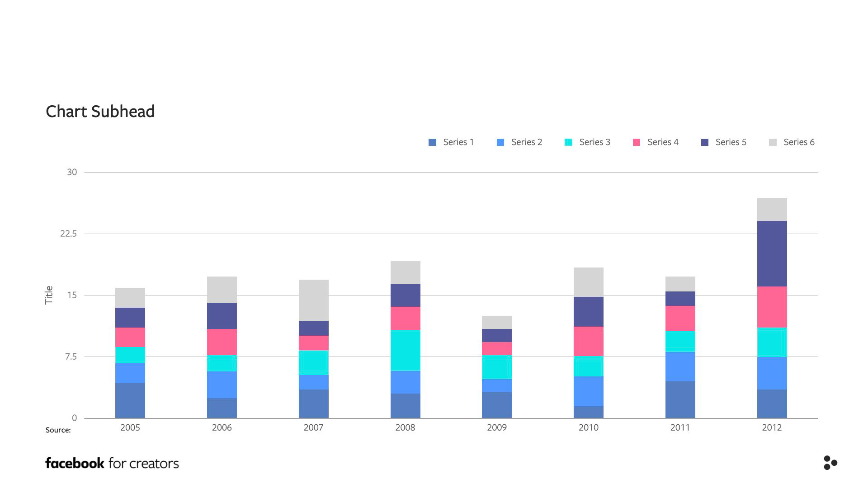Select the Series 2 segment in 2006 bar
The image size is (868, 488).
pyautogui.click(x=222, y=385)
